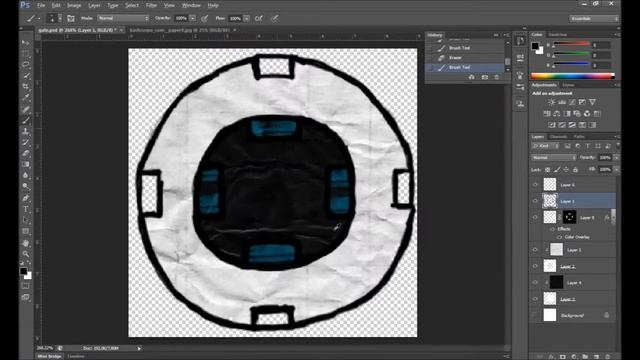The image size is (640, 360).
Task: Add Vibrance adjustment
Action: 592,102
